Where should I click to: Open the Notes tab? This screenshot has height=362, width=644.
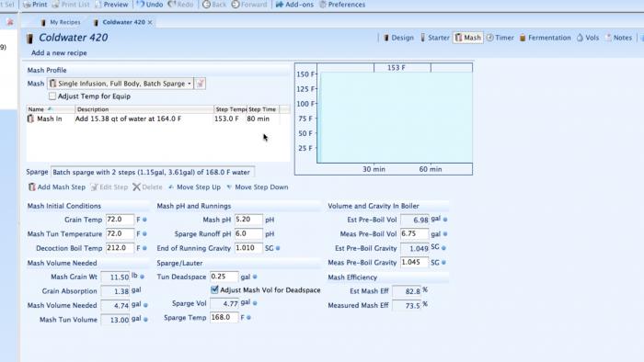[x=618, y=38]
